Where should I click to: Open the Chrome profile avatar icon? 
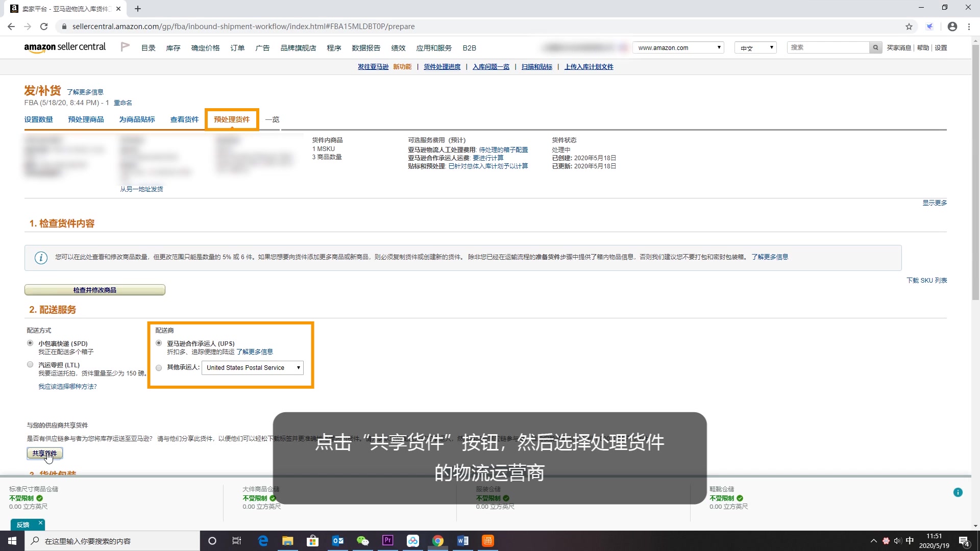[x=952, y=27]
